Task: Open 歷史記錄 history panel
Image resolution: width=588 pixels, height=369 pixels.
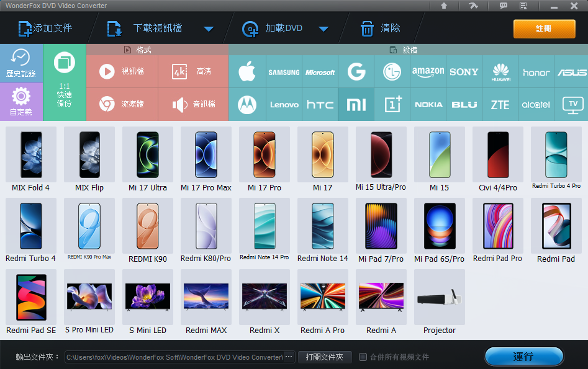Action: tap(21, 63)
